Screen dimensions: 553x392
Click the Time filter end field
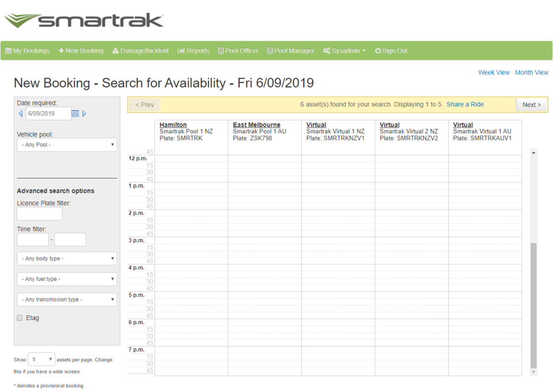tap(70, 239)
